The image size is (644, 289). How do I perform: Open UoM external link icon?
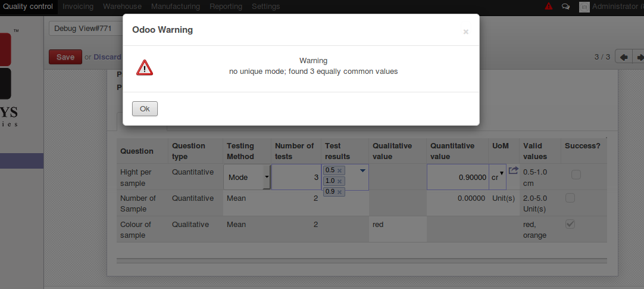pos(514,170)
